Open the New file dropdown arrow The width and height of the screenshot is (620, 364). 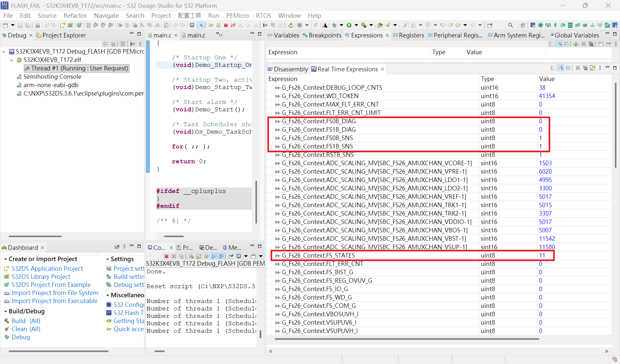coord(13,25)
